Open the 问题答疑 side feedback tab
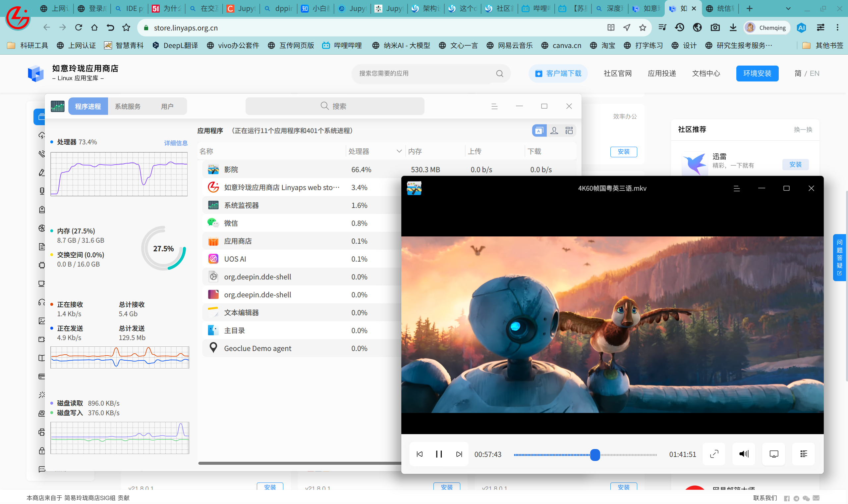Screen dimensions: 848x504 click(x=839, y=257)
